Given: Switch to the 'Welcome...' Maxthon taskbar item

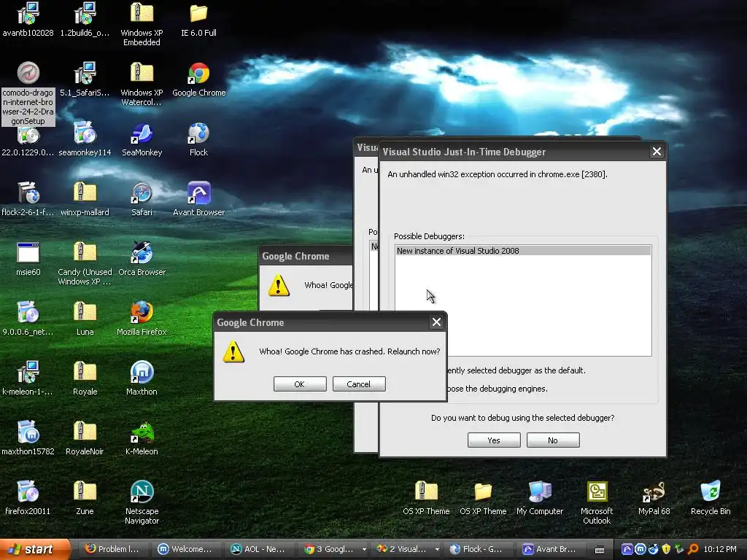Looking at the screenshot, I should point(187,549).
